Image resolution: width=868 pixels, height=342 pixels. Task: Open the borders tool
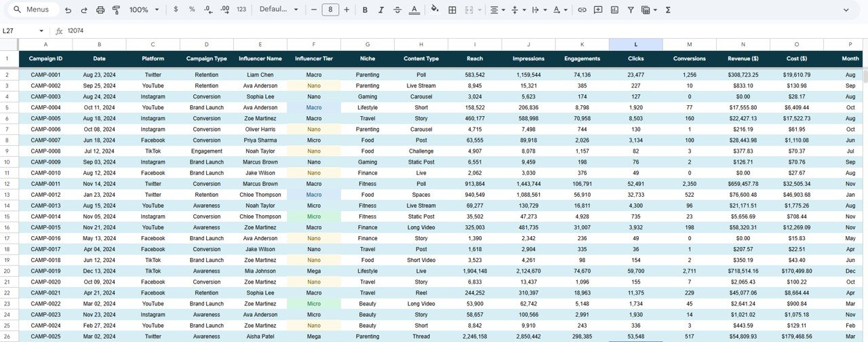coord(452,10)
